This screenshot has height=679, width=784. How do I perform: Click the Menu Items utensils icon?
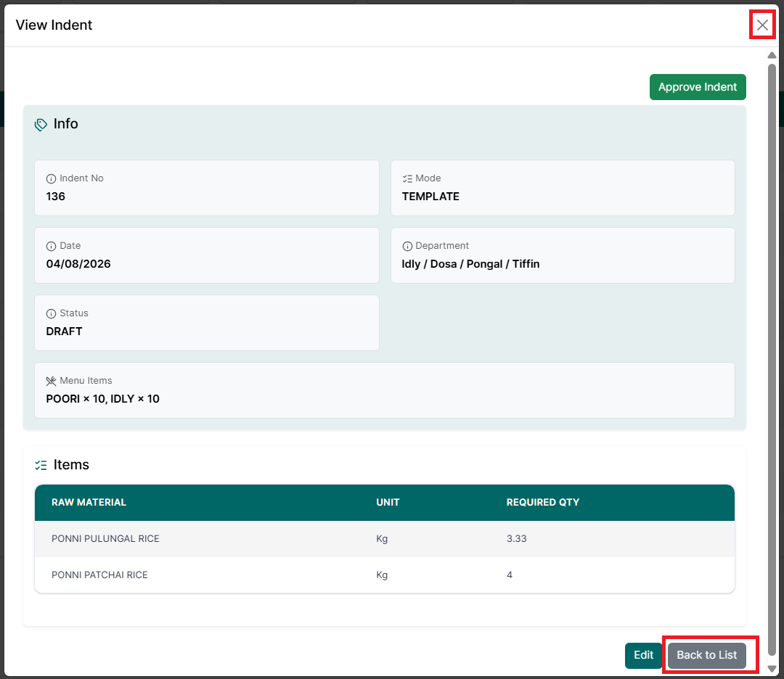(x=51, y=382)
